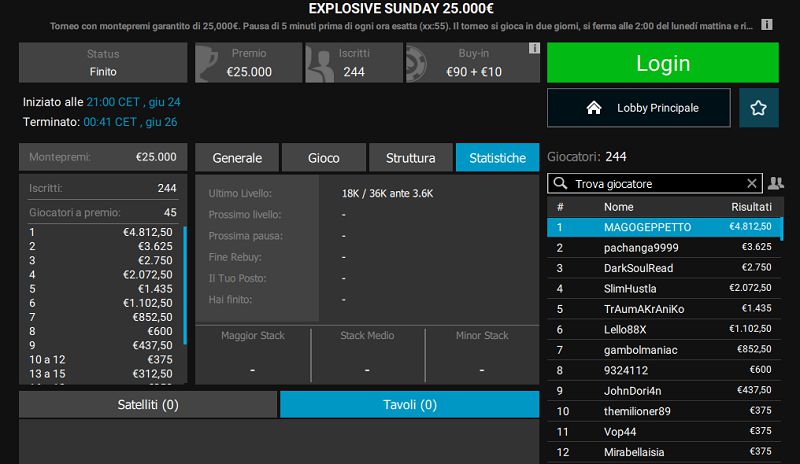Screen dimensions: 800x464
Task: Select player themilioner89
Action: coord(663,411)
